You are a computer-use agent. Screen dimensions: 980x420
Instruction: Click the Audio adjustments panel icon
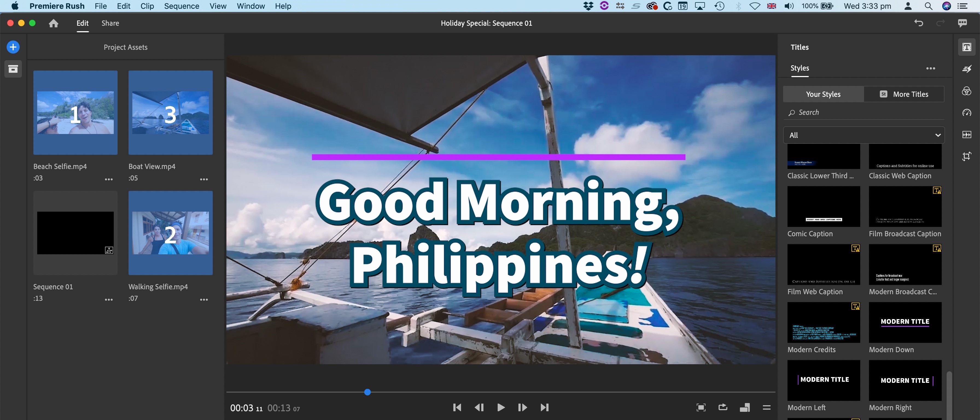coord(967,134)
